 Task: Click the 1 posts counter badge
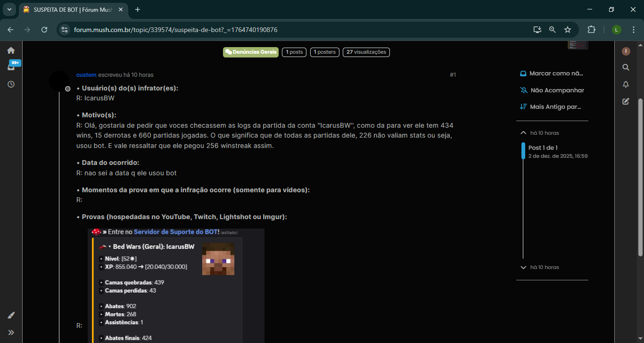tap(294, 52)
